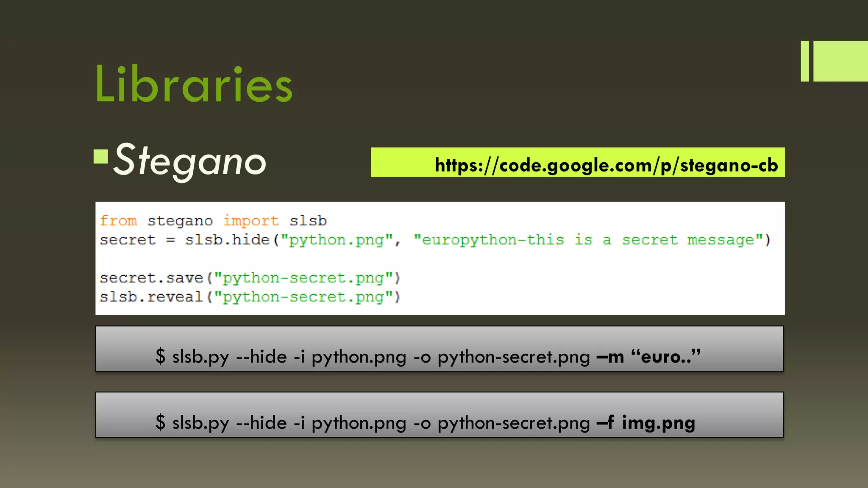The image size is (868, 488).
Task: Click the thin green vertical bar top-right
Action: point(804,61)
